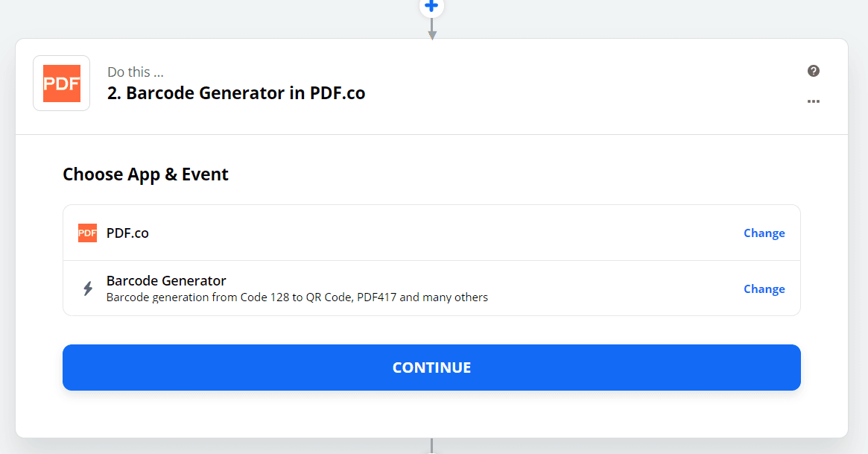868x454 pixels.
Task: Click the step title Barcode Generator in PDF.co
Action: pos(236,93)
